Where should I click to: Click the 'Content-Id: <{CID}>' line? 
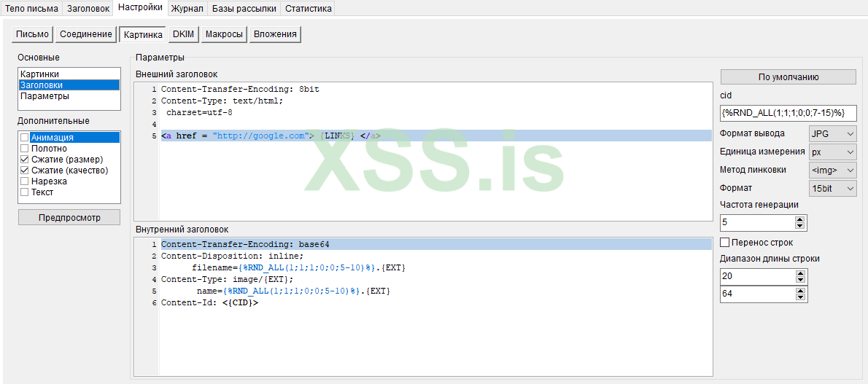(x=210, y=302)
